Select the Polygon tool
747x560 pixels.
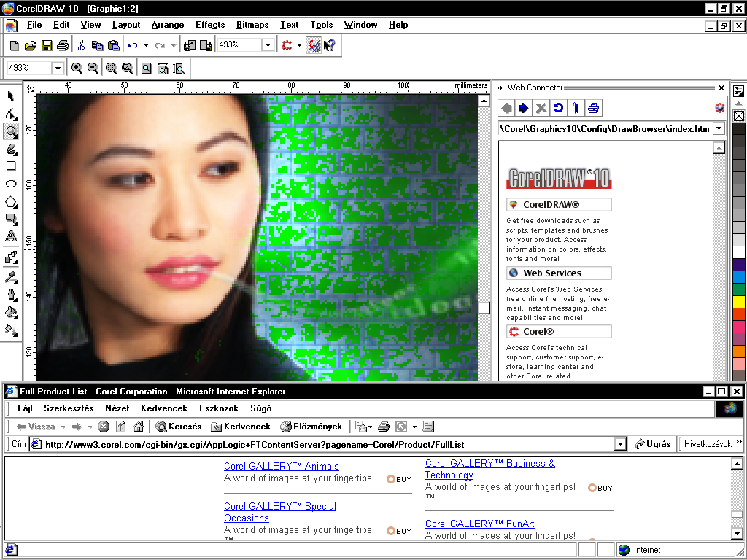pyautogui.click(x=11, y=201)
